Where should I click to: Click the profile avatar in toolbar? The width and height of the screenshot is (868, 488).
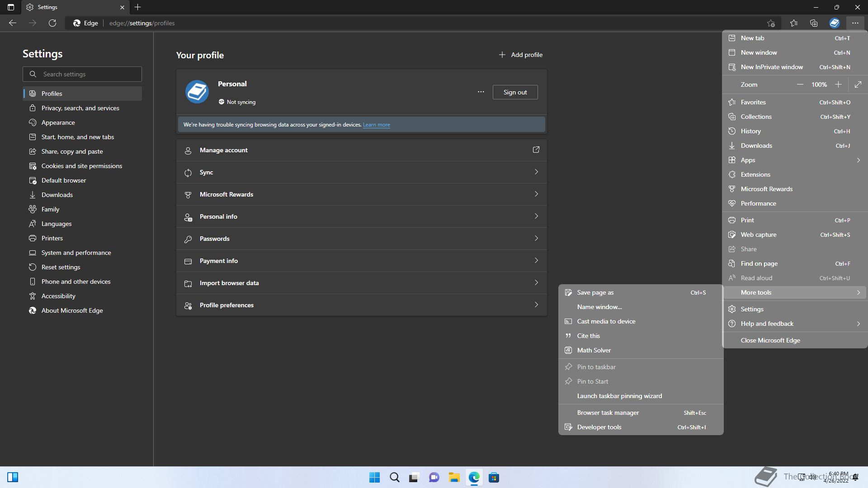(835, 23)
